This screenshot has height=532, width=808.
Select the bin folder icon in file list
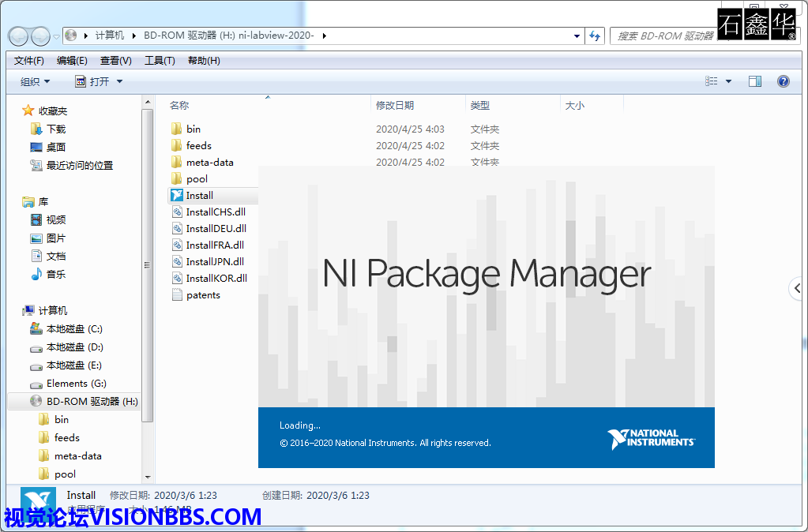click(x=177, y=129)
